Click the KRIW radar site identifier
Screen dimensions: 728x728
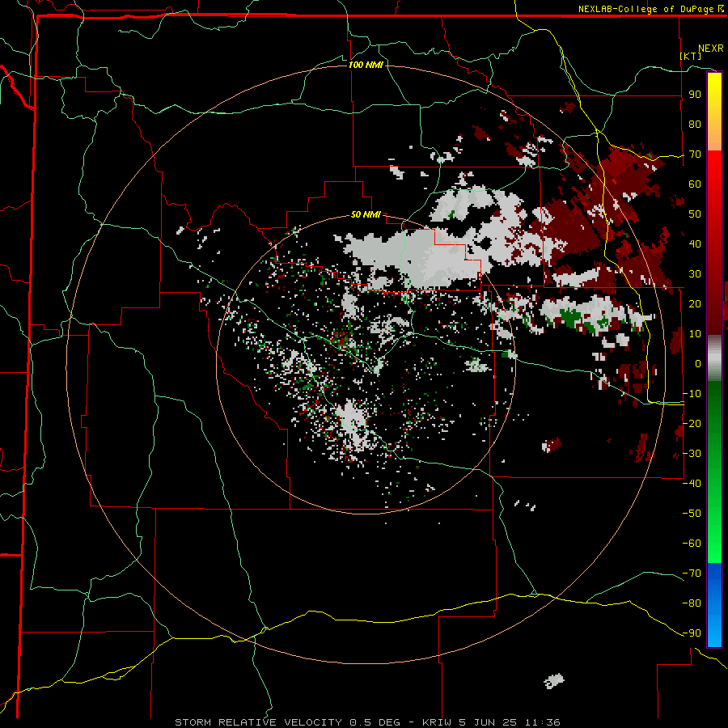click(x=437, y=722)
